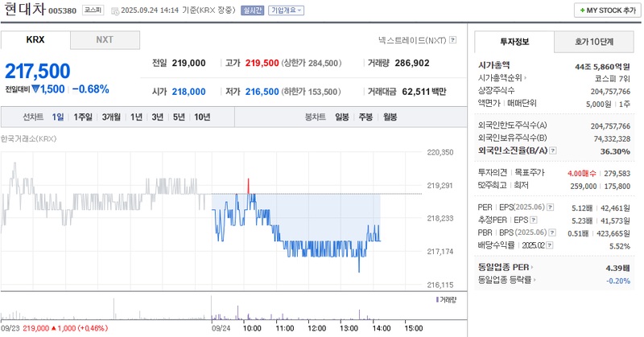Click the 09/24 date axis label
The width and height of the screenshot is (644, 337).
(221, 328)
